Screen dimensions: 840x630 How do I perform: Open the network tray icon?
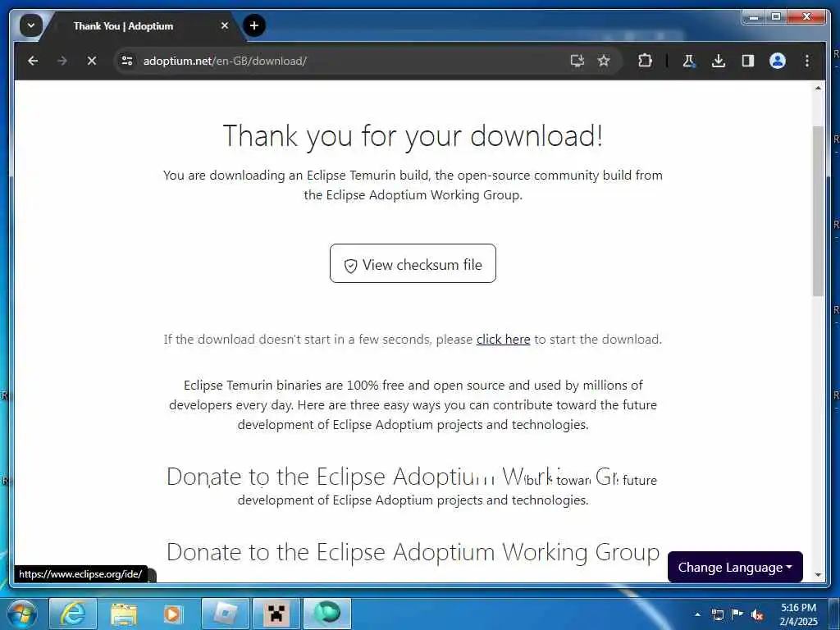pos(717,614)
